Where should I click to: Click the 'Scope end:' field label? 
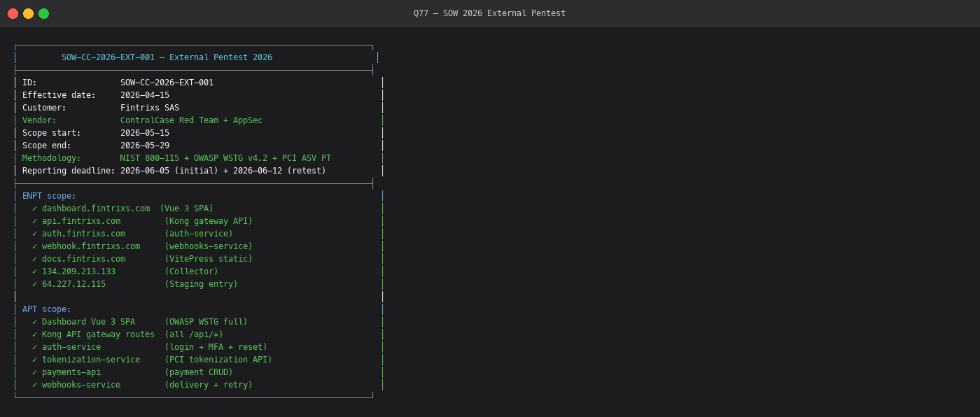[x=47, y=146]
